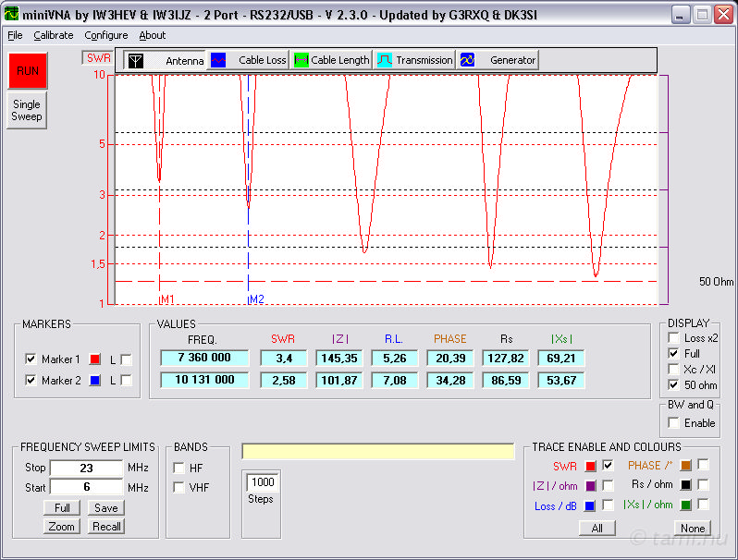
Task: Open the Calibrate menu
Action: click(54, 35)
